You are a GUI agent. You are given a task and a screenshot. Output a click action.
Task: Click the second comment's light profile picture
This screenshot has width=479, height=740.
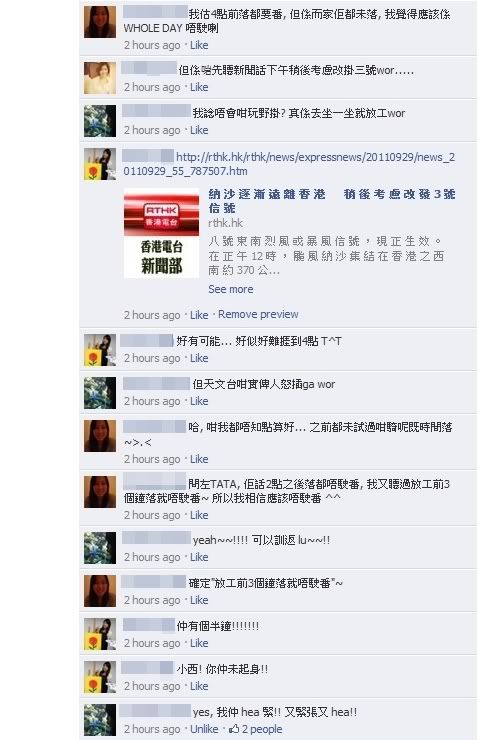click(x=100, y=78)
